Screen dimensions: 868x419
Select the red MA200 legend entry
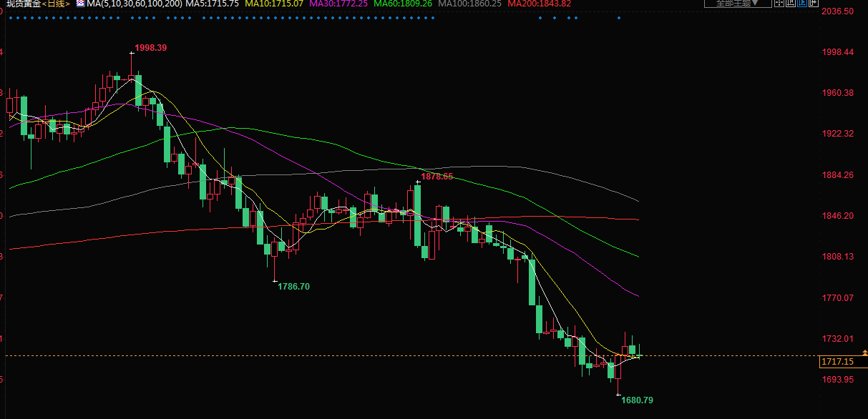click(539, 4)
